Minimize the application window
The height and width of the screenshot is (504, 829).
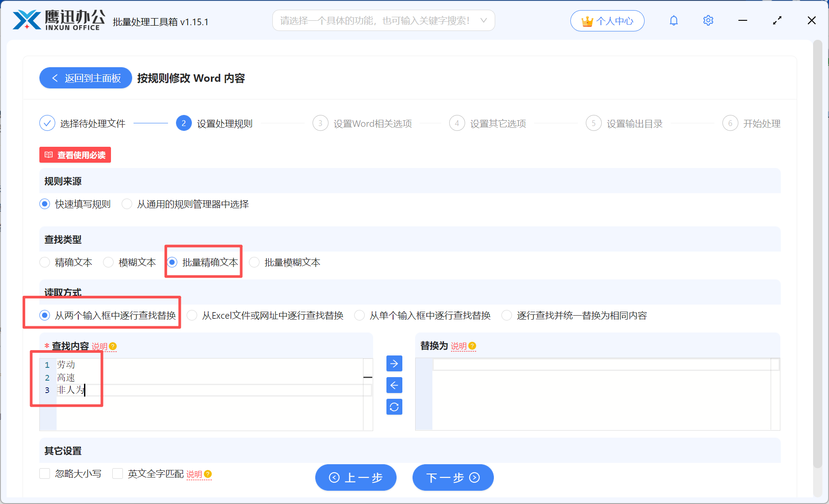pyautogui.click(x=743, y=21)
